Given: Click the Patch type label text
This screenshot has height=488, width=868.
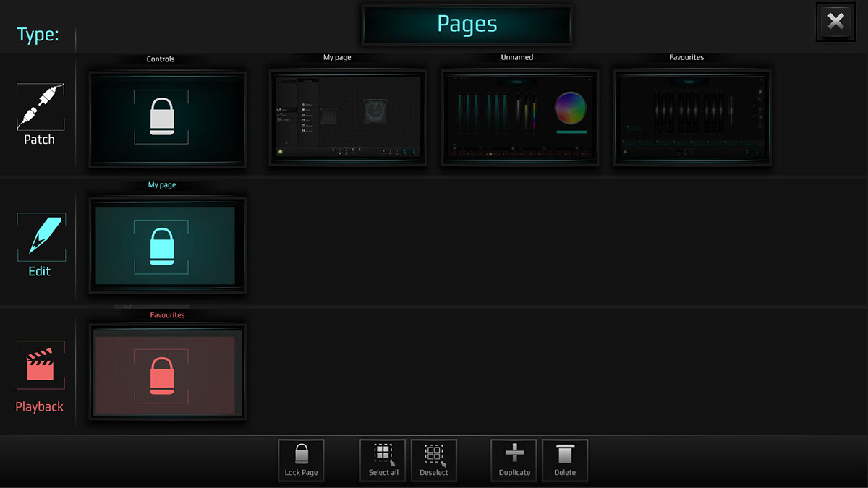Looking at the screenshot, I should pyautogui.click(x=39, y=140).
